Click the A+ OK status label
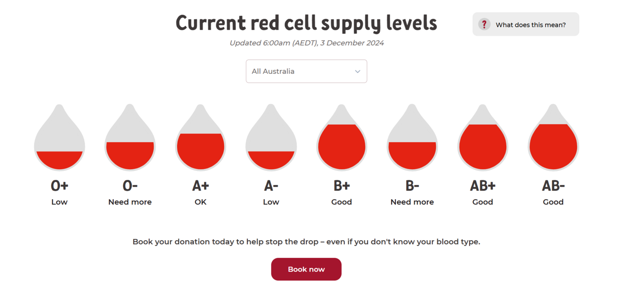644x285 pixels. pyautogui.click(x=201, y=202)
